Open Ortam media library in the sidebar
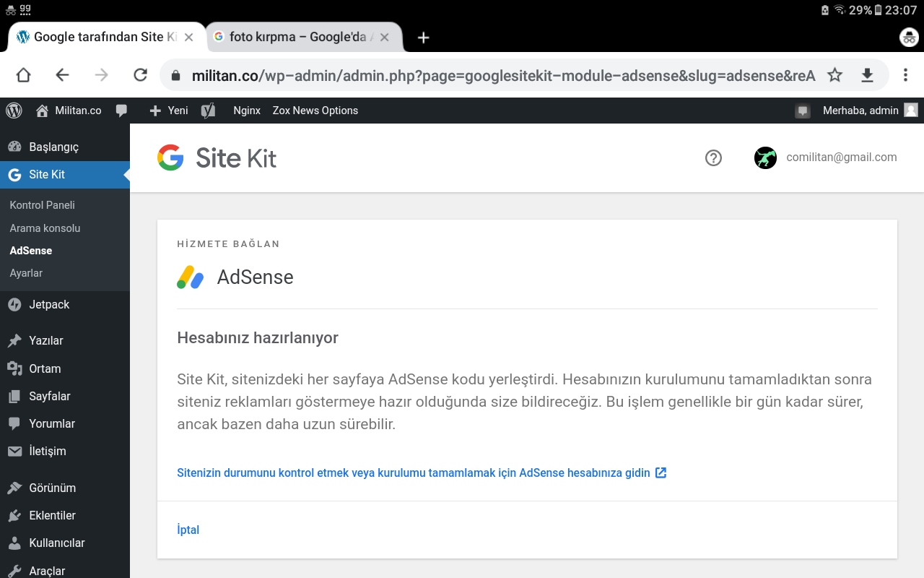Viewport: 924px width, 578px height. point(65,368)
